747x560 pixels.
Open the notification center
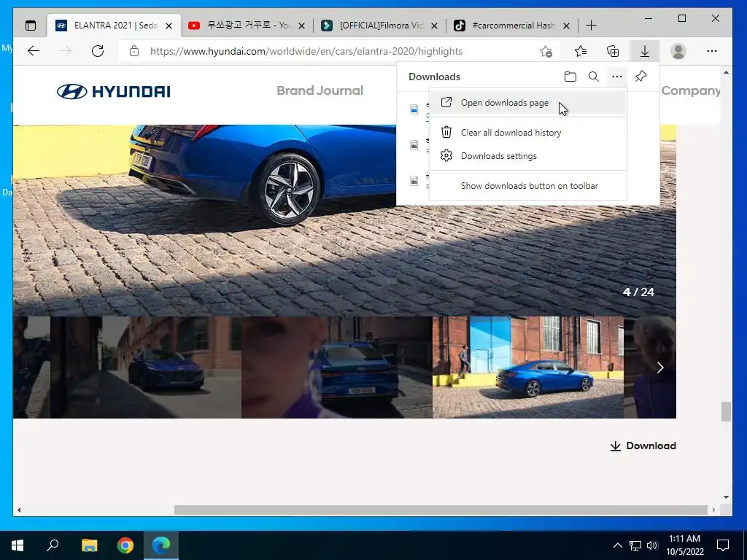[723, 545]
